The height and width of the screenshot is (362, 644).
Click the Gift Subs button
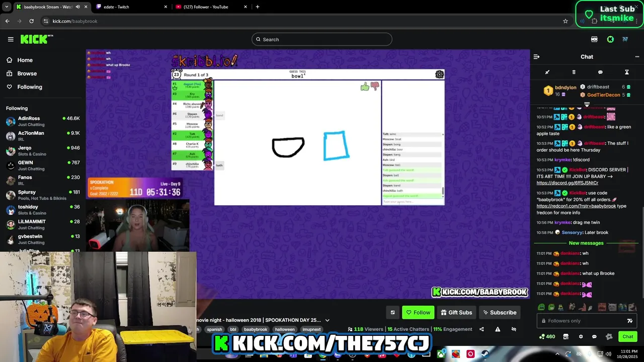point(456,313)
